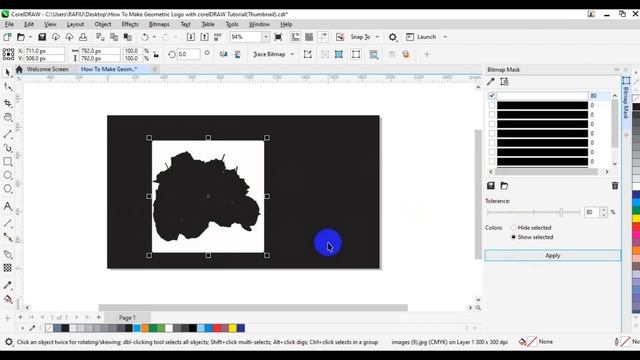Click the tolerance value spinner arrows
The height and width of the screenshot is (360, 640).
pyautogui.click(x=604, y=212)
